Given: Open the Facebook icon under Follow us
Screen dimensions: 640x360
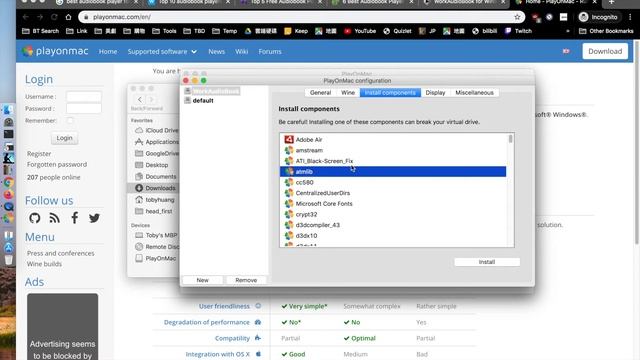Looking at the screenshot, I should pos(74,218).
